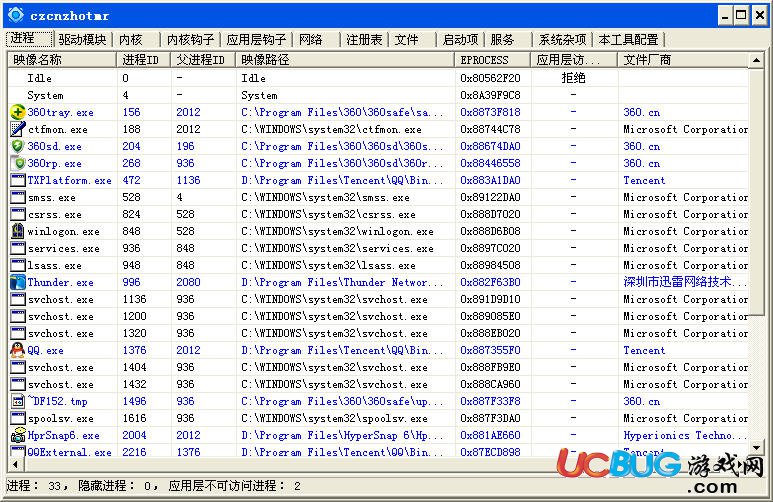Sort by 父进程ID column header
The image size is (773, 502).
coord(203,60)
